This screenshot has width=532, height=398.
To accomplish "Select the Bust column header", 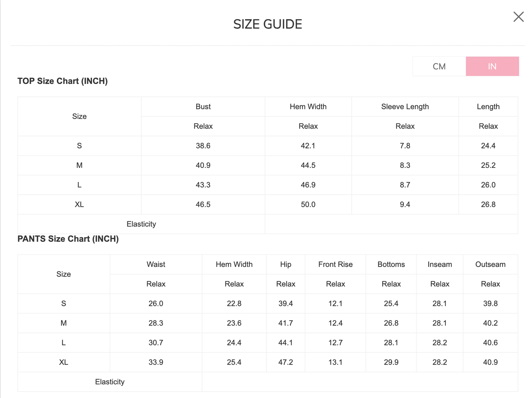I will click(x=203, y=107).
